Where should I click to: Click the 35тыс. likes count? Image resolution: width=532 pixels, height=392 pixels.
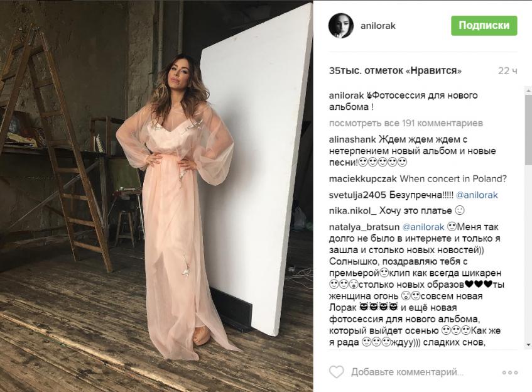point(395,71)
